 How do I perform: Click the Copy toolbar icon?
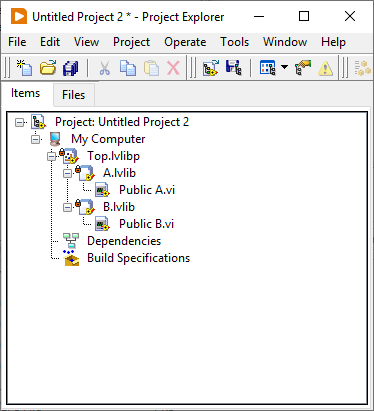pyautogui.click(x=128, y=68)
